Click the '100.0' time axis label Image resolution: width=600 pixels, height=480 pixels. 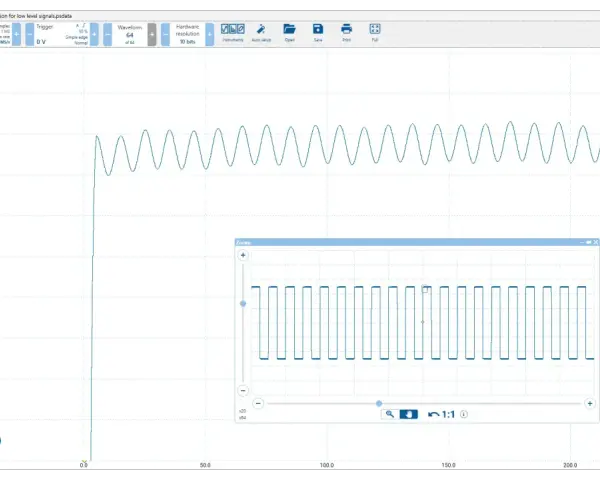pos(327,465)
